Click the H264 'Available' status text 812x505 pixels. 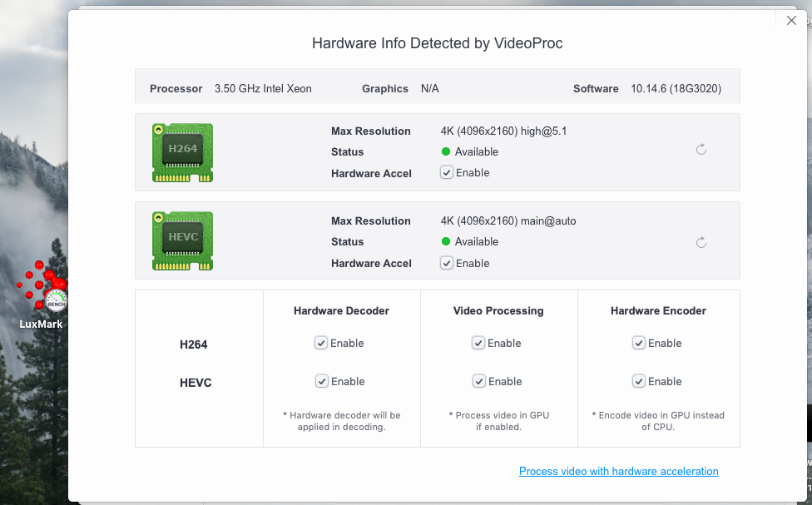477,151
